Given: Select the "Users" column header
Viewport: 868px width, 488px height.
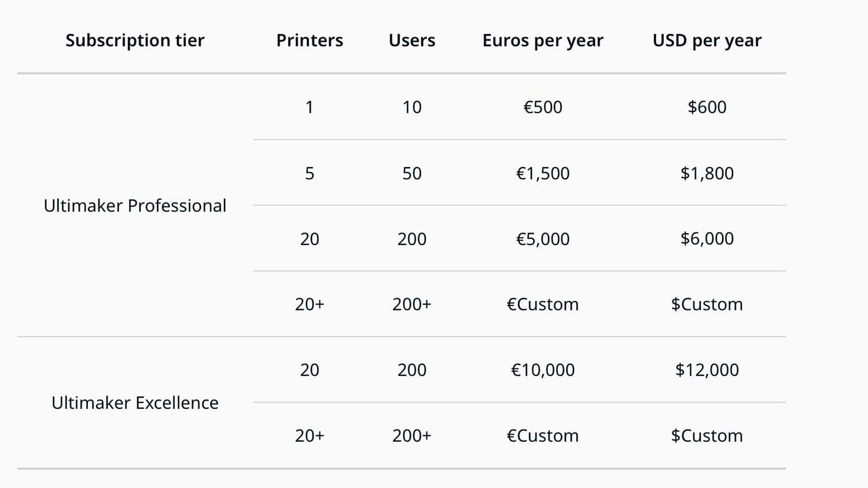Looking at the screenshot, I should pyautogui.click(x=412, y=40).
